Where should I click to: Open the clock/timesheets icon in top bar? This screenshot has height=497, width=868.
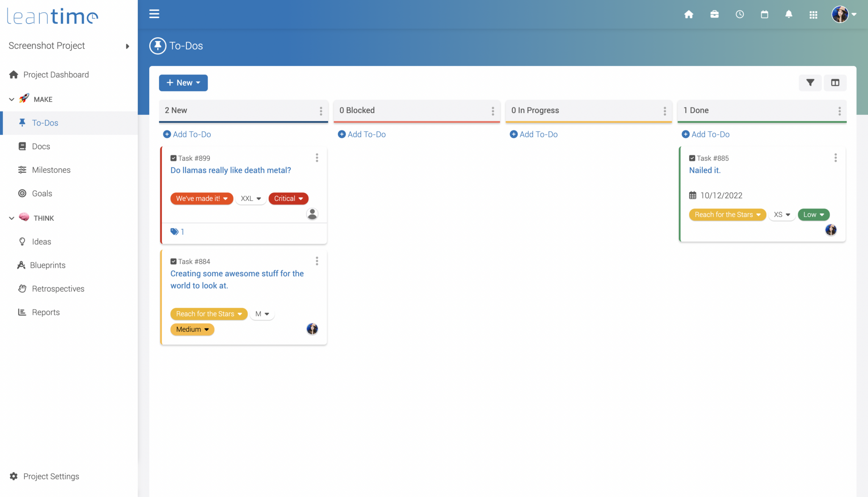click(740, 14)
